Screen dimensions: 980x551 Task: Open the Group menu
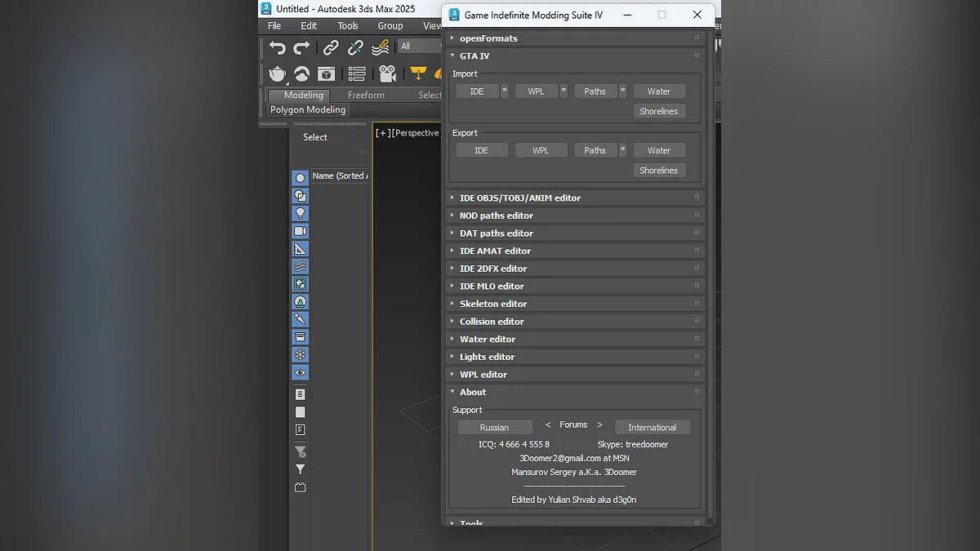tap(390, 26)
